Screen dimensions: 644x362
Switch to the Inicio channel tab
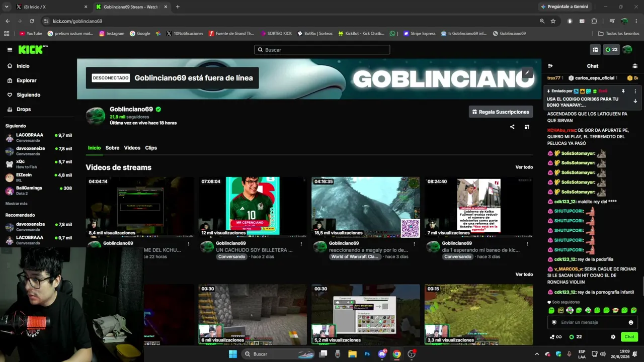pyautogui.click(x=94, y=148)
